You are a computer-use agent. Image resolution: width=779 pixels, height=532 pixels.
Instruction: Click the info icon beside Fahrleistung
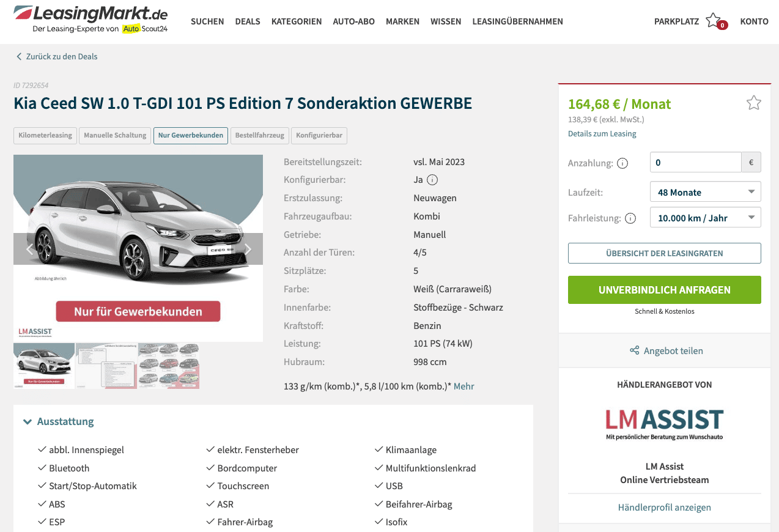click(630, 218)
